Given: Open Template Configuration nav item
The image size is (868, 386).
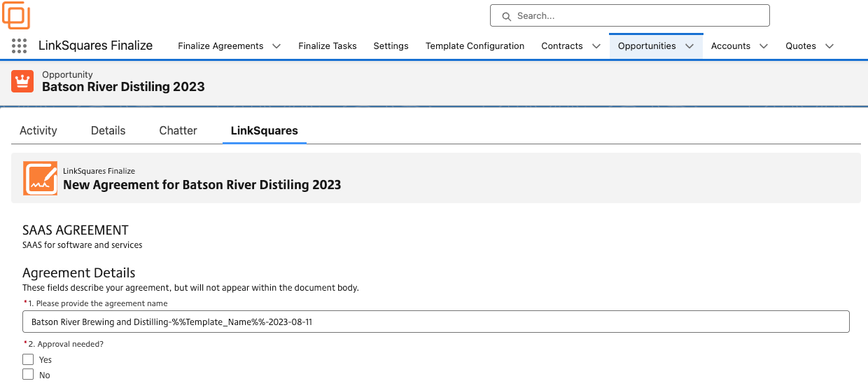Looking at the screenshot, I should [475, 46].
